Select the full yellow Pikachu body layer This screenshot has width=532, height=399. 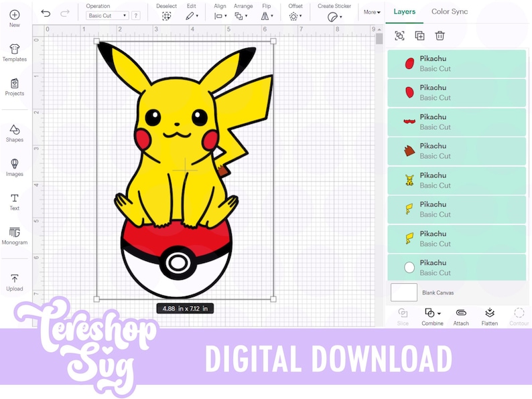click(x=457, y=180)
